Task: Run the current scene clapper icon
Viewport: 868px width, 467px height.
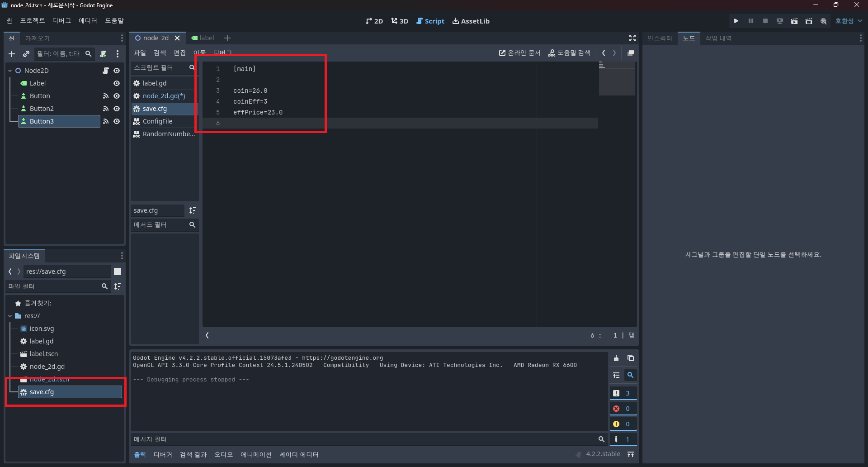Action: [794, 21]
